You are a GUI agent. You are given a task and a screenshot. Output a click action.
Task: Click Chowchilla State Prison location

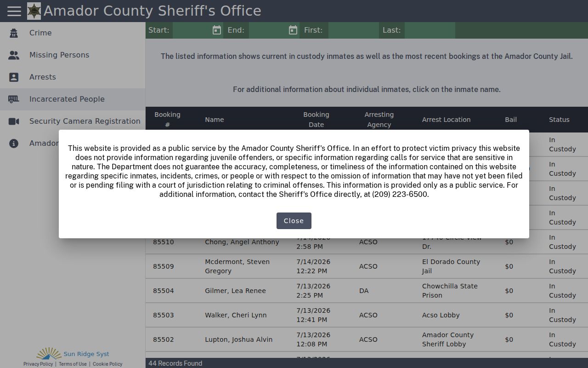450,291
